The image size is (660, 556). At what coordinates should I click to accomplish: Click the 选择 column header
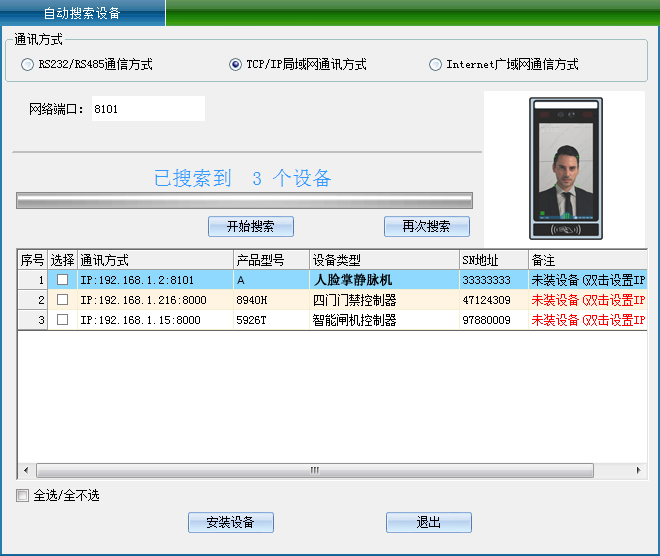62,260
